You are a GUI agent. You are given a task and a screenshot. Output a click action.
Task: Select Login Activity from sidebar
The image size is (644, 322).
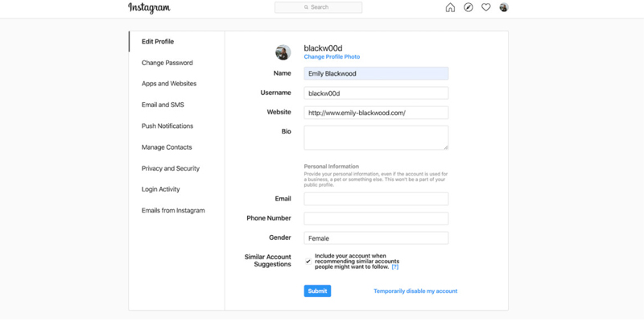coord(160,189)
